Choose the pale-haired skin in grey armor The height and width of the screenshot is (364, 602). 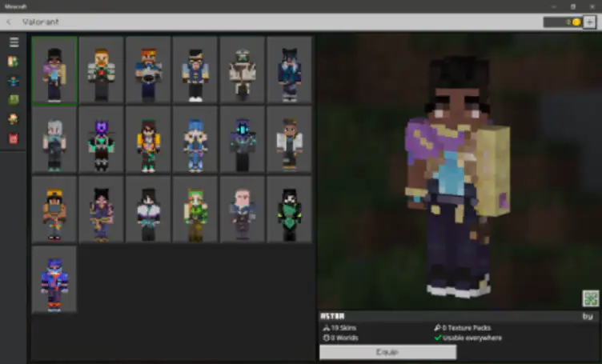(243, 210)
